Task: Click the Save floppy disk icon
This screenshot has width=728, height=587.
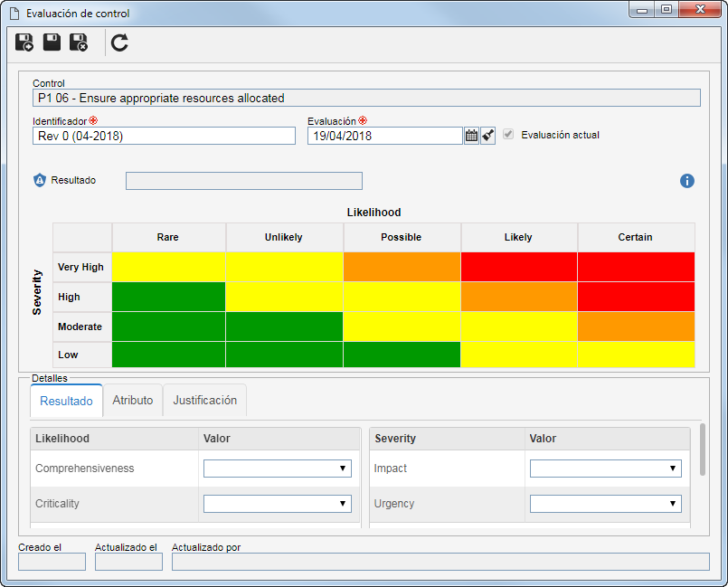Action: coord(52,43)
